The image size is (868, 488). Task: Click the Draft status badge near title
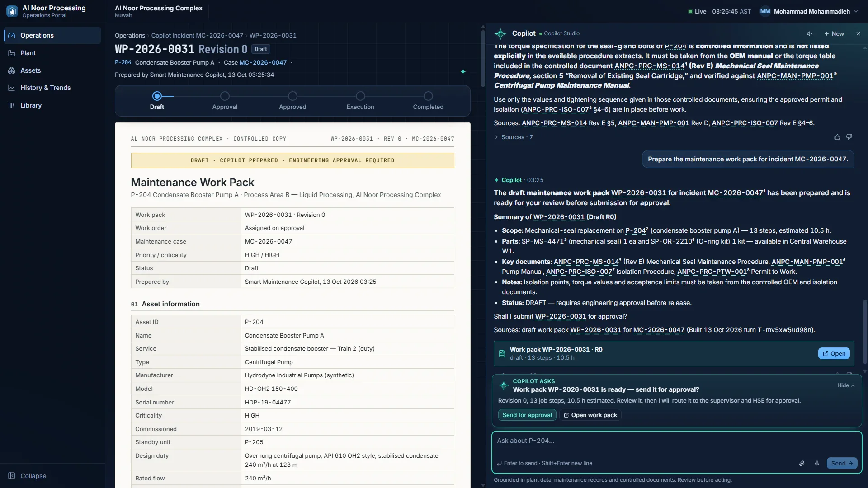point(261,49)
